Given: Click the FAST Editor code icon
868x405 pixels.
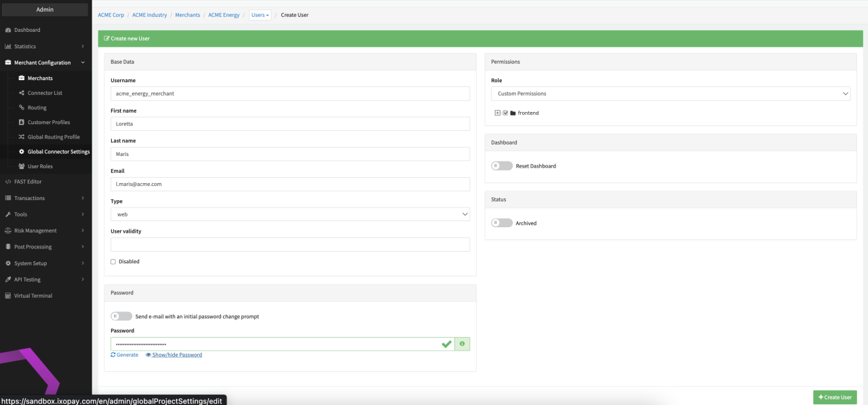Looking at the screenshot, I should click(x=8, y=181).
